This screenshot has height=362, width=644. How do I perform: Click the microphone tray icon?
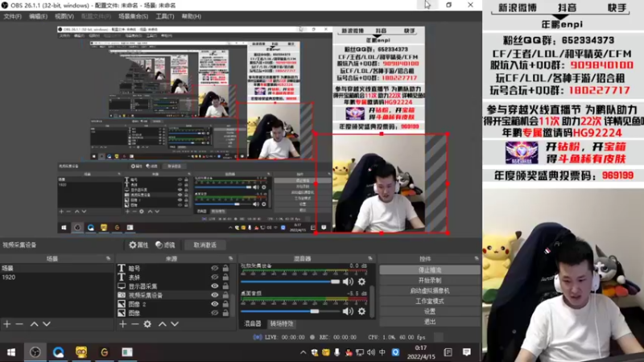tap(336, 352)
